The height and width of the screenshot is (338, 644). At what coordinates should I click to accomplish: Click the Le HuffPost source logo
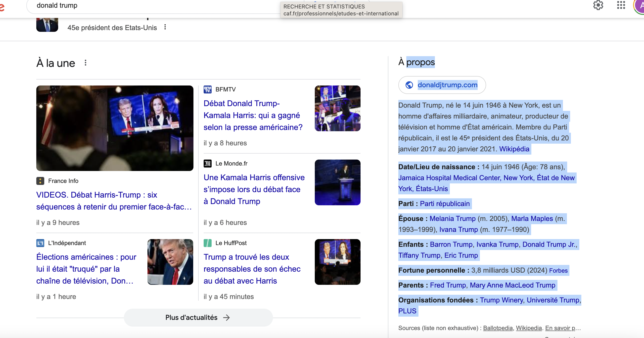point(208,243)
